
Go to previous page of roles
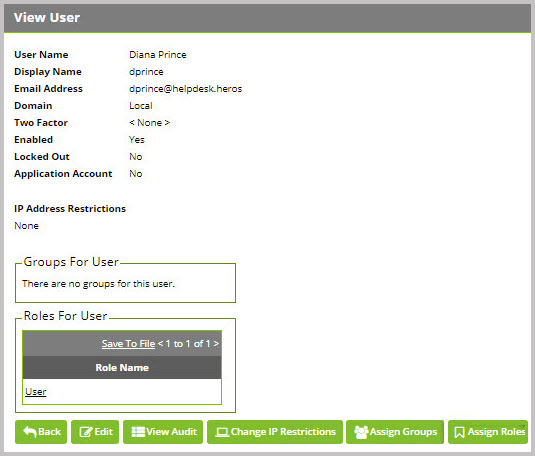coord(160,344)
